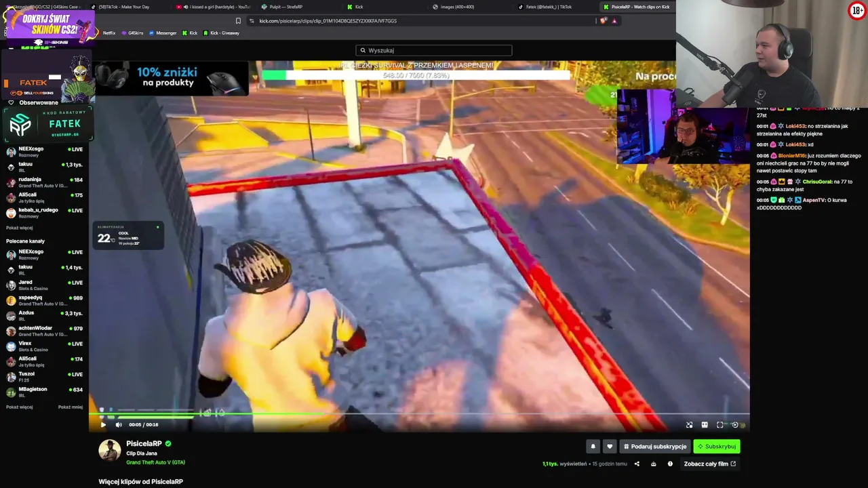Image resolution: width=868 pixels, height=488 pixels.
Task: Open Jared channel in Polecane kanały
Action: (x=45, y=285)
